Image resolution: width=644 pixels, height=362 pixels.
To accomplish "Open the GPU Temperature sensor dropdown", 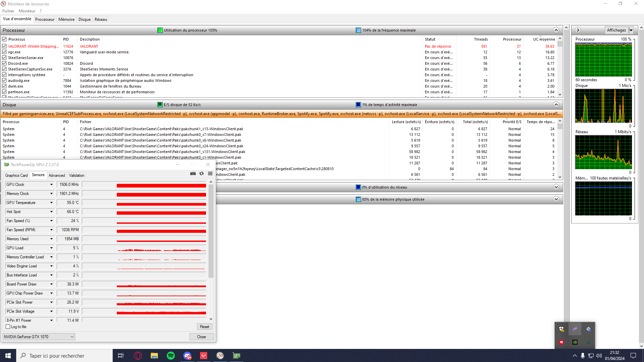I will [x=51, y=203].
